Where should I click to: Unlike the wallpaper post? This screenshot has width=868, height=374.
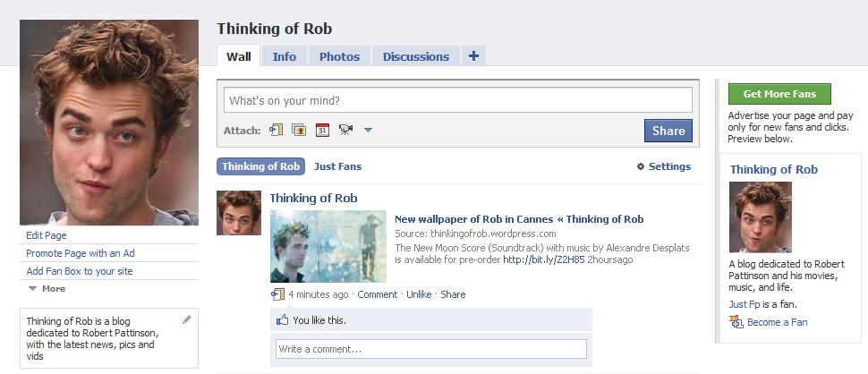tap(419, 294)
